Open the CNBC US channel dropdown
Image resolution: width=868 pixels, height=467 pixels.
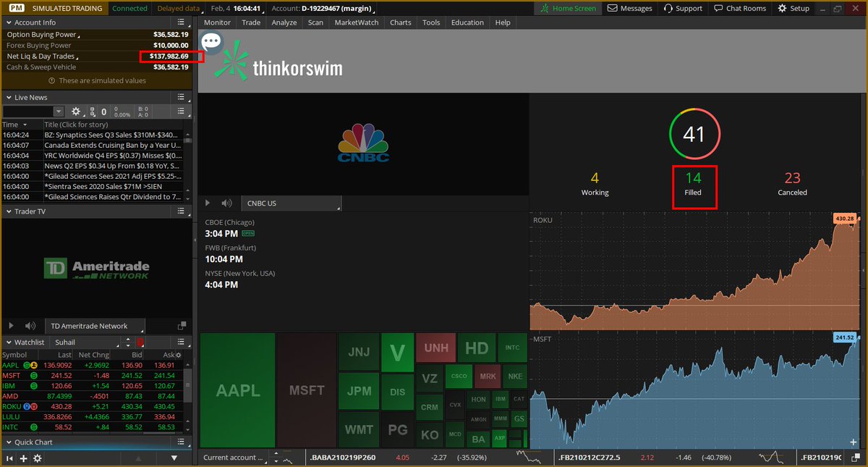pos(292,203)
